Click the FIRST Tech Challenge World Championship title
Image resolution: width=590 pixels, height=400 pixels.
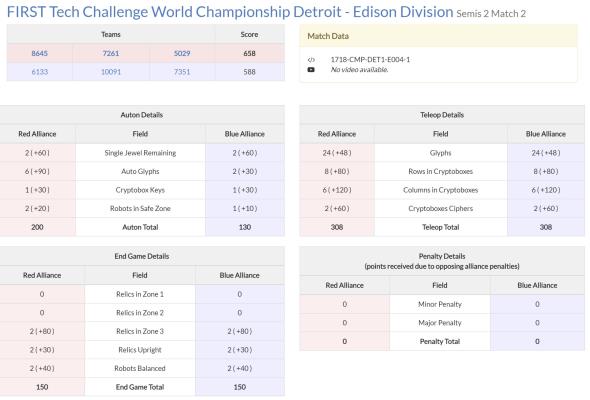230,12
